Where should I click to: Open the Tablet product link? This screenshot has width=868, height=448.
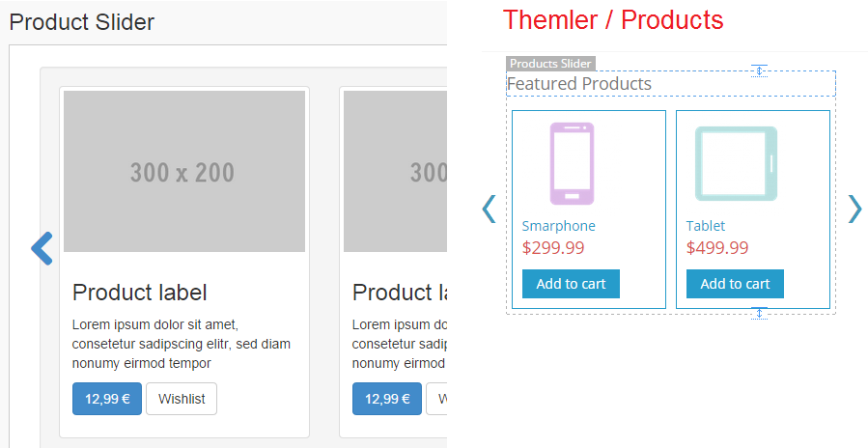point(706,226)
